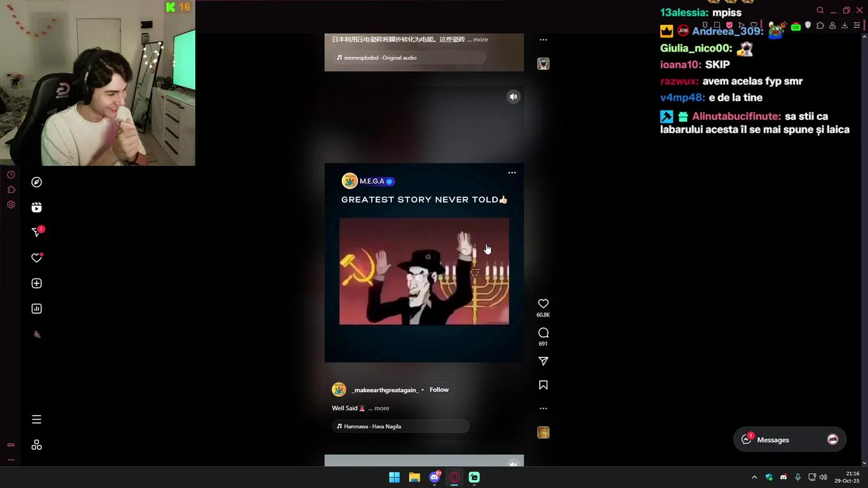Open GX Control panel icon
Viewport: 868px width, 488px height.
click(x=11, y=445)
